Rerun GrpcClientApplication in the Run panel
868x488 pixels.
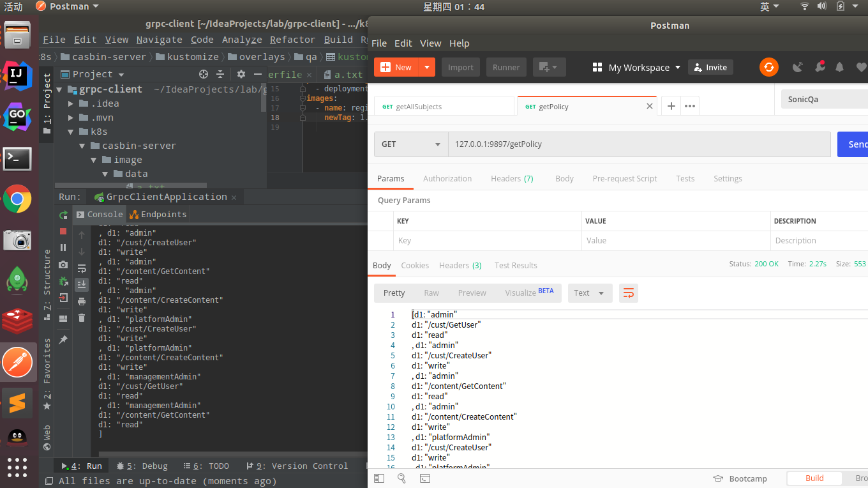tap(63, 215)
